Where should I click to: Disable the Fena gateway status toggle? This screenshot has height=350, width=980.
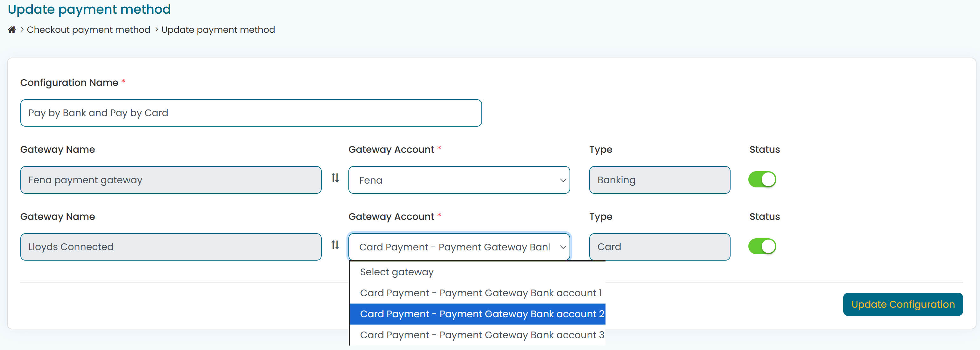[x=762, y=179]
